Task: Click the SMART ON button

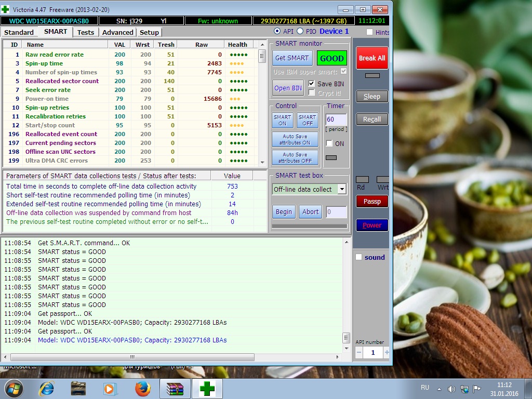Action: (282, 120)
